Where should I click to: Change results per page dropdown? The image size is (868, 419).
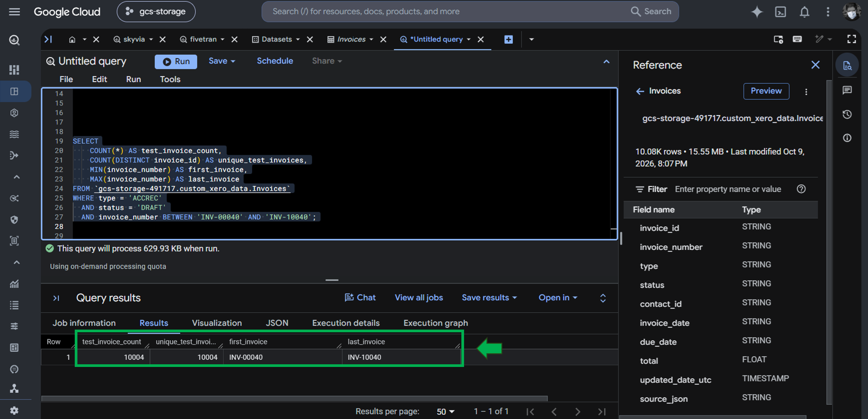[x=445, y=412]
